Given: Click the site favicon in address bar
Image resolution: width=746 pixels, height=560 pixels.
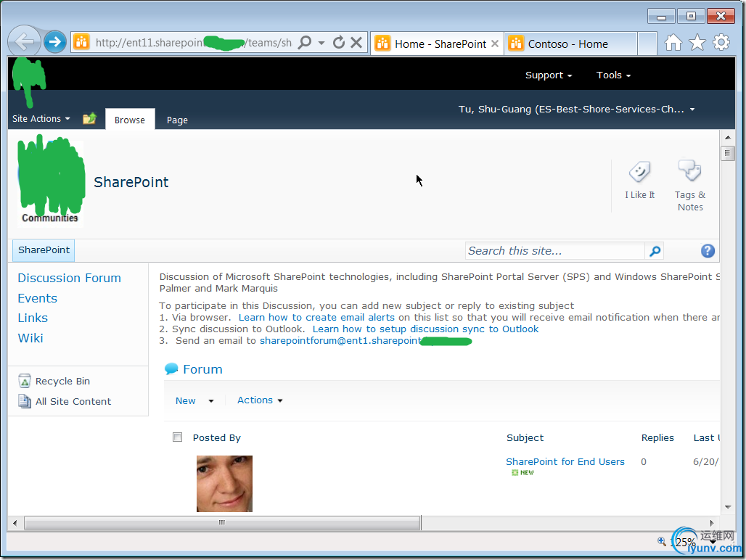Looking at the screenshot, I should 82,42.
